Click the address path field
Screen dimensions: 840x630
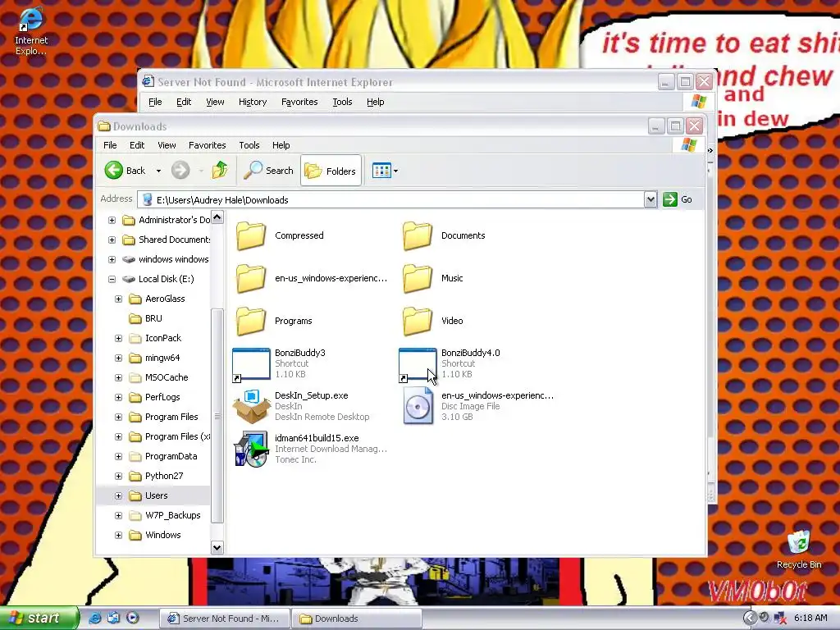(x=391, y=200)
